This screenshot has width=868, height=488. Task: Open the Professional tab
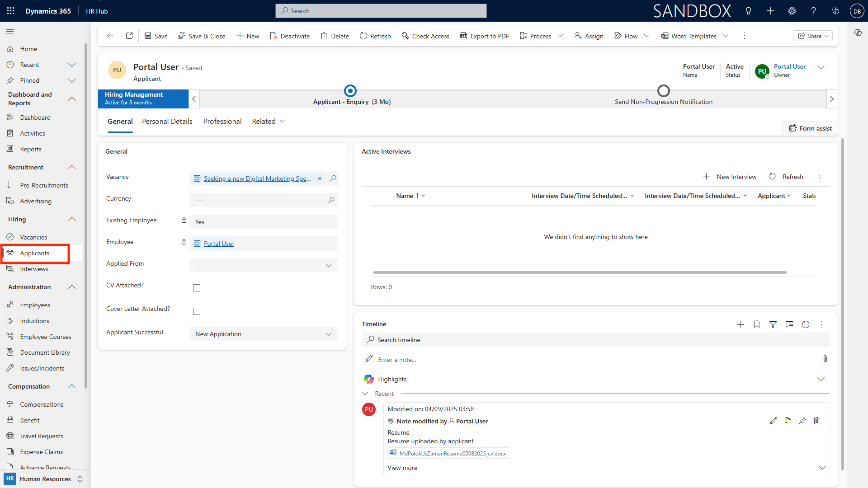[x=222, y=121]
